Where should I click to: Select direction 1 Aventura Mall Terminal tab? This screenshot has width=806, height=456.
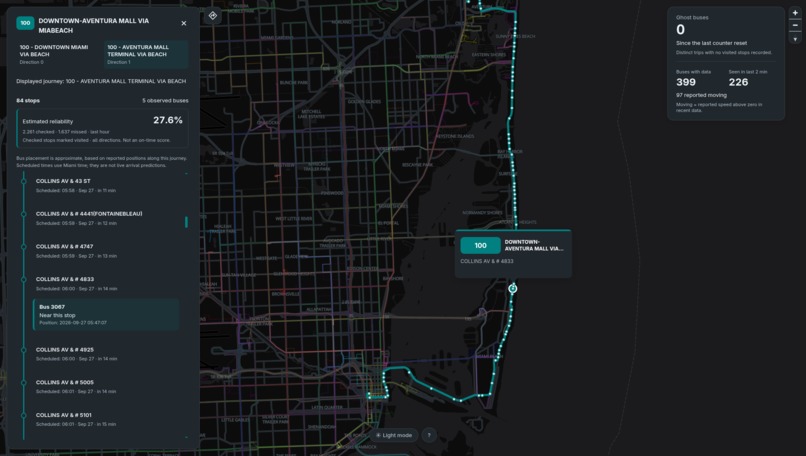coord(146,54)
